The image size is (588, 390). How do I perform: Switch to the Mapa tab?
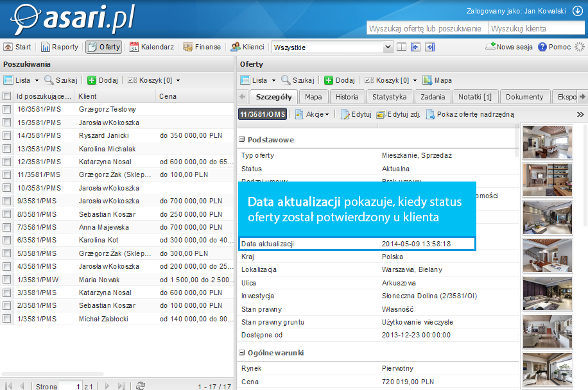(x=313, y=97)
